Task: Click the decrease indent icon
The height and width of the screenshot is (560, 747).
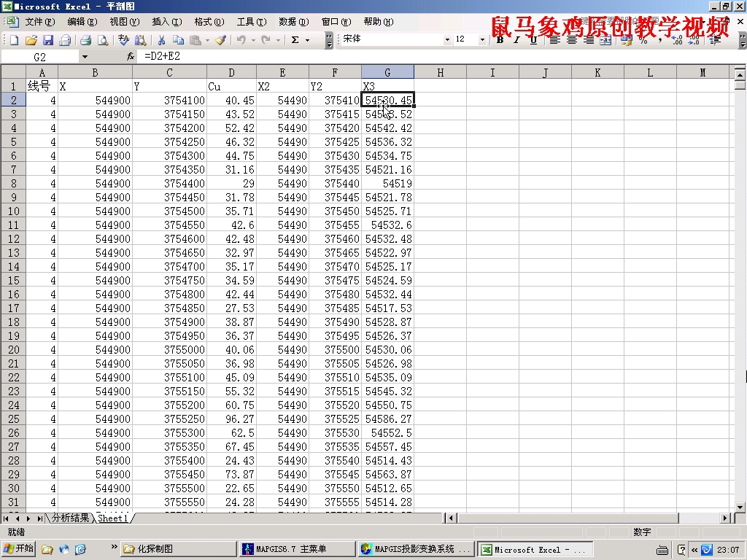Action: click(x=715, y=41)
